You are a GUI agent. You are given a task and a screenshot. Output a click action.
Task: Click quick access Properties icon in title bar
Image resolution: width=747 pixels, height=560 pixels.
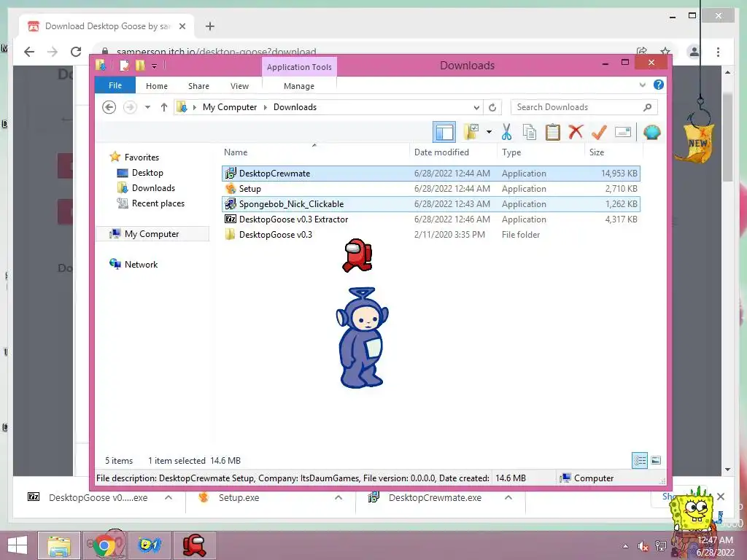pyautogui.click(x=124, y=65)
